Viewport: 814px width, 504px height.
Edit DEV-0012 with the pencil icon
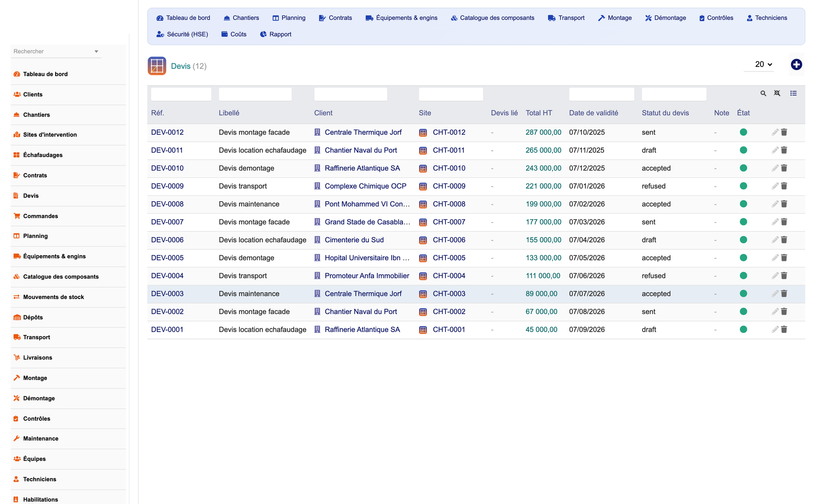775,132
